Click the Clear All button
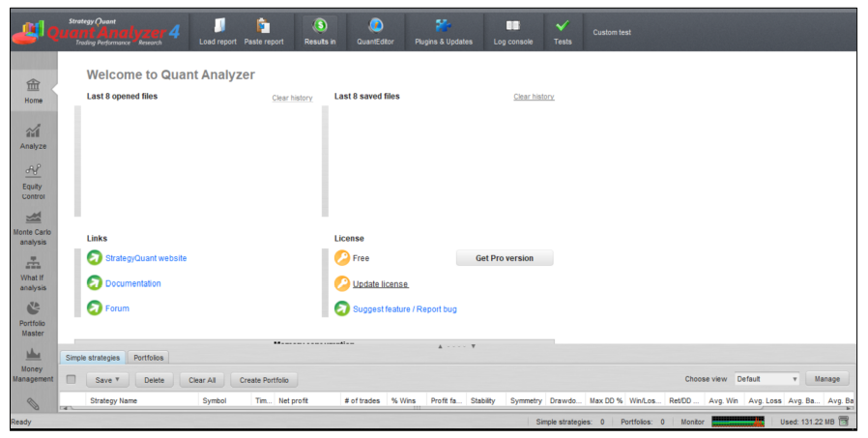 (202, 380)
